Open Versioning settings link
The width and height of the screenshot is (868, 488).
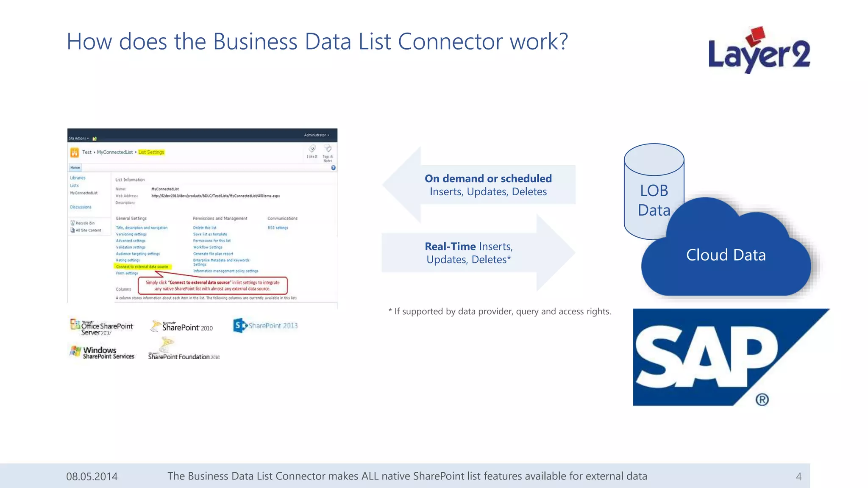click(x=131, y=234)
